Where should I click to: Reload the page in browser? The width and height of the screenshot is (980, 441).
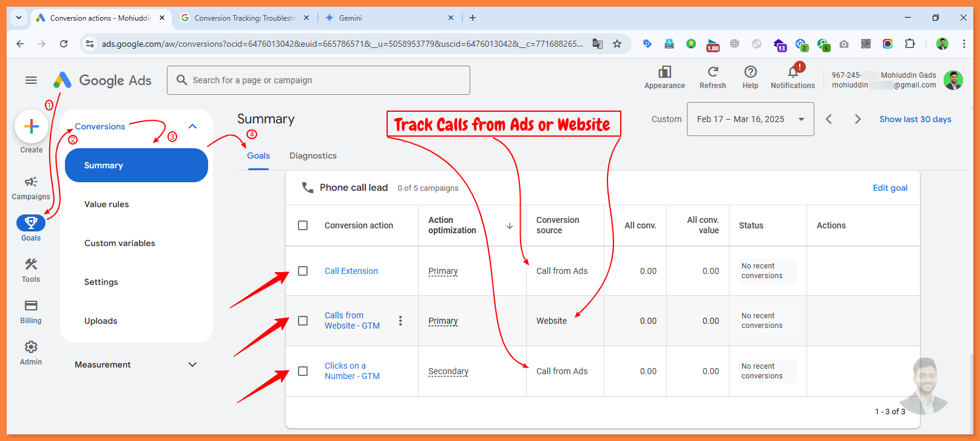coord(64,44)
